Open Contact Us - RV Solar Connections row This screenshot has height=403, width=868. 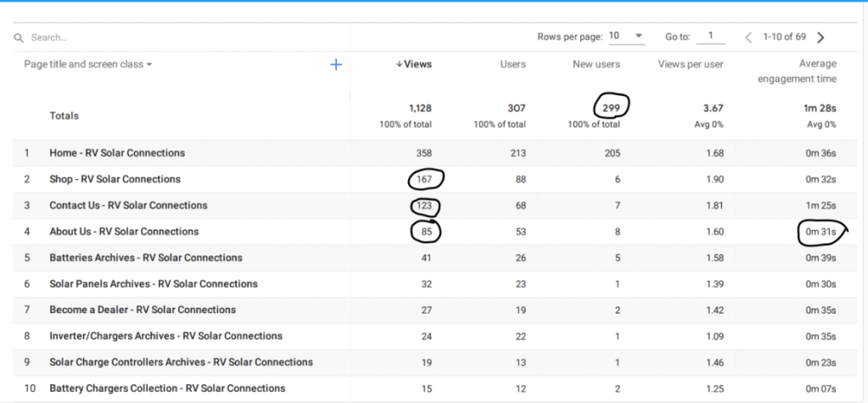point(128,205)
